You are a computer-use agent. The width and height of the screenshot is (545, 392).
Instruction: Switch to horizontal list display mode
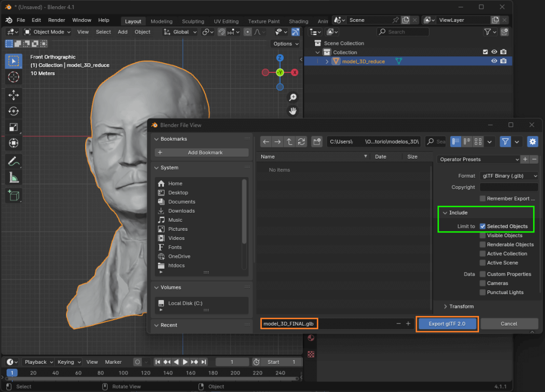(467, 141)
